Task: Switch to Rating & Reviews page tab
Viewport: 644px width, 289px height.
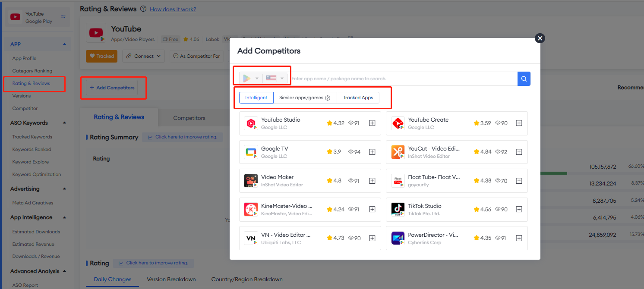Action: coord(119,117)
